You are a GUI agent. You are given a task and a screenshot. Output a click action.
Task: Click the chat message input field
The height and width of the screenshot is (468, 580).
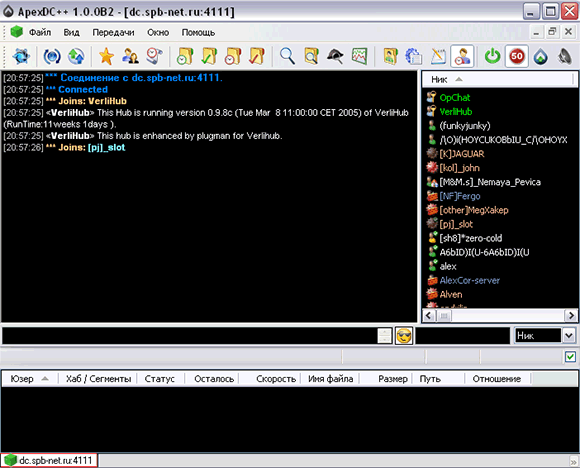click(x=189, y=336)
